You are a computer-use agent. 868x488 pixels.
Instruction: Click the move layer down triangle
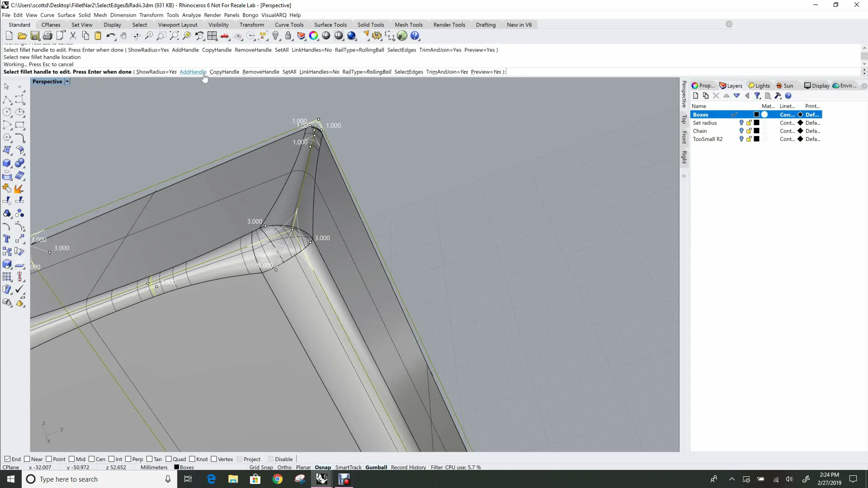click(x=737, y=96)
